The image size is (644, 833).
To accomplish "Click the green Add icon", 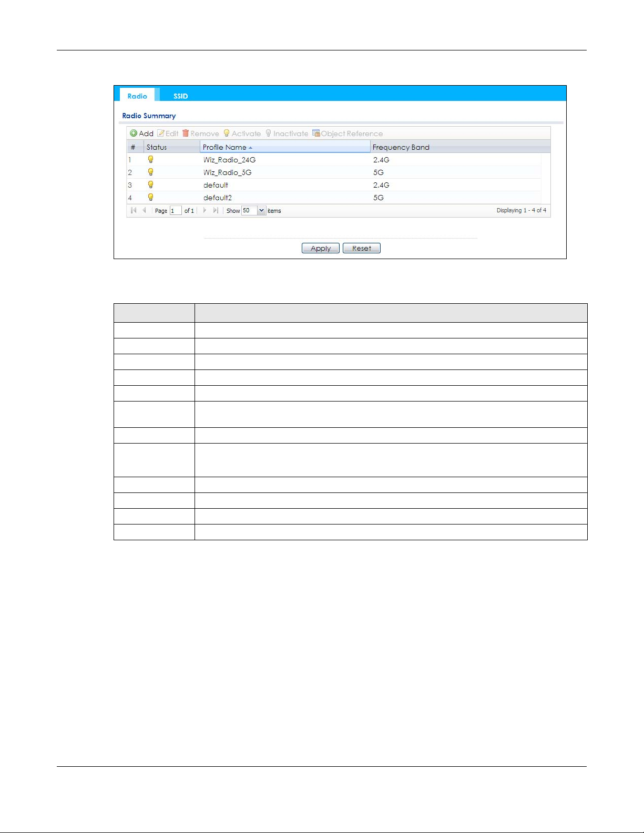I will coord(134,133).
